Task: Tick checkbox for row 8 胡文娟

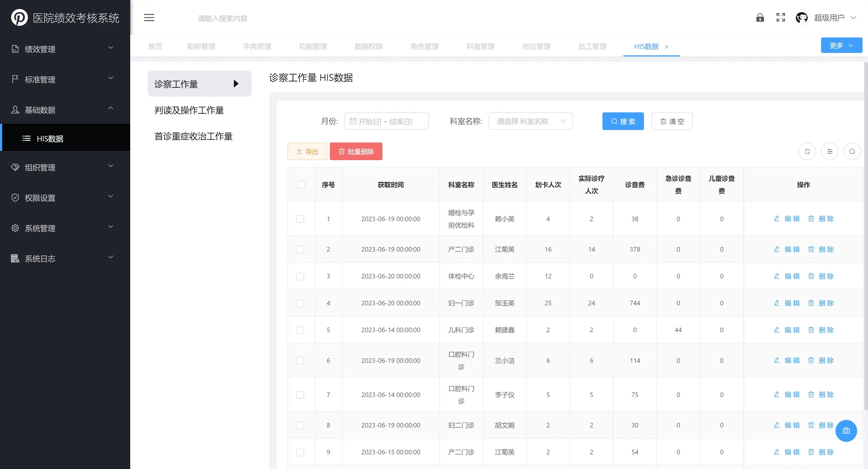Action: coord(300,426)
